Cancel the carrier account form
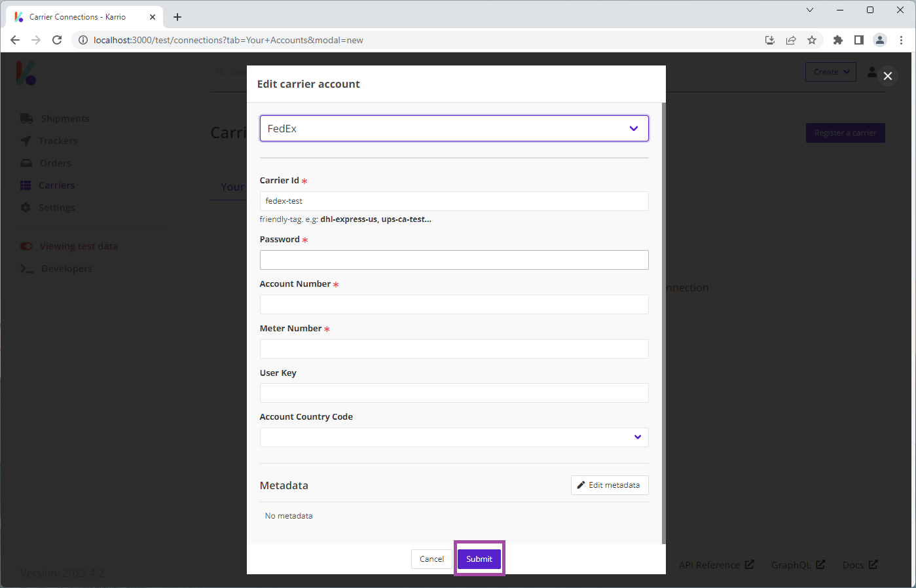 pos(431,559)
